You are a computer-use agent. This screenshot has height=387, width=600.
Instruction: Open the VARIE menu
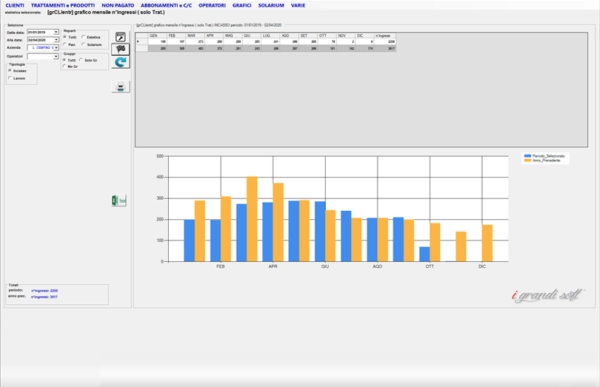click(x=298, y=5)
